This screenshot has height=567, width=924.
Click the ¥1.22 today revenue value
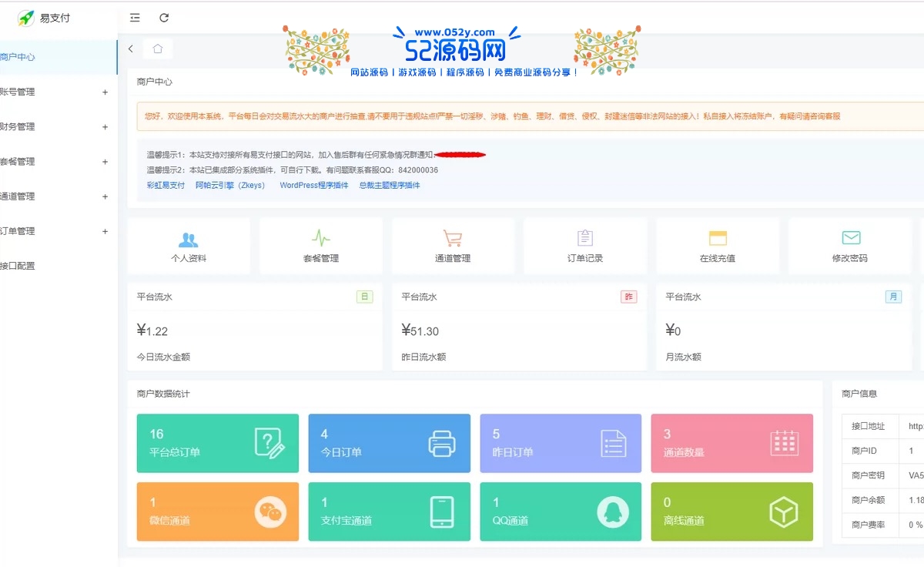point(152,331)
